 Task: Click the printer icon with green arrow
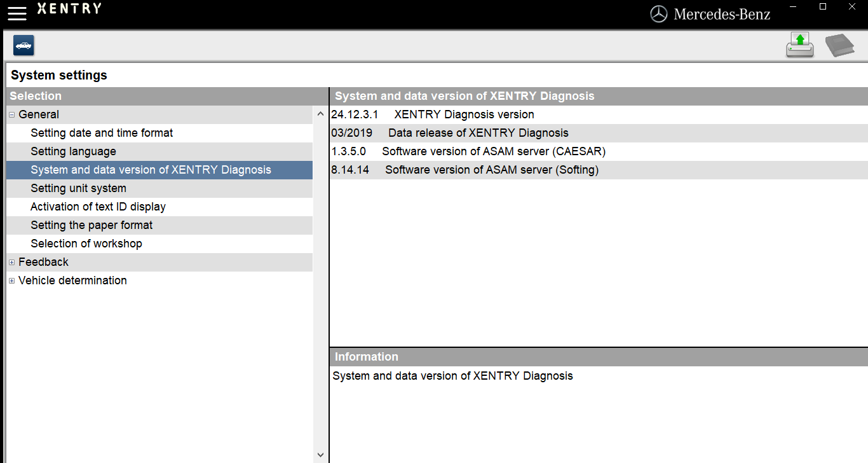pyautogui.click(x=800, y=45)
